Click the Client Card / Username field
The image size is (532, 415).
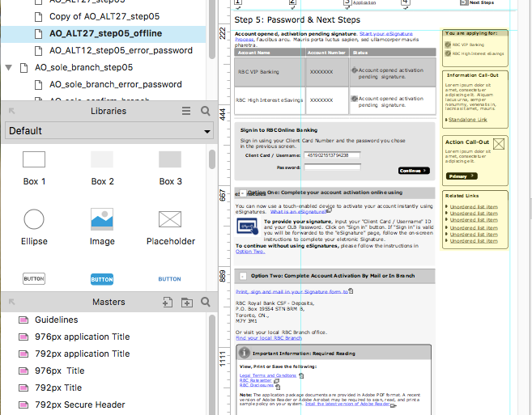point(332,155)
